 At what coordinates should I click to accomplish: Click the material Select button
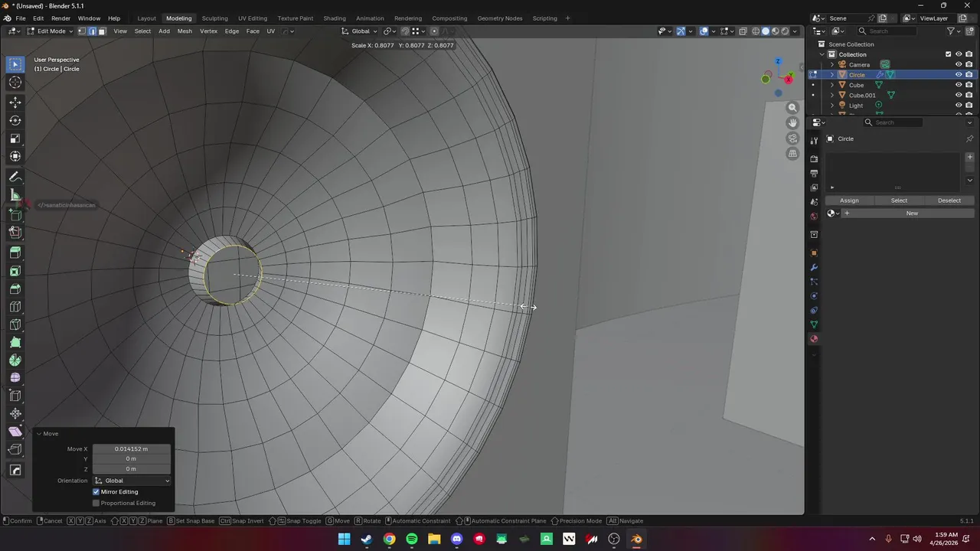coord(899,201)
